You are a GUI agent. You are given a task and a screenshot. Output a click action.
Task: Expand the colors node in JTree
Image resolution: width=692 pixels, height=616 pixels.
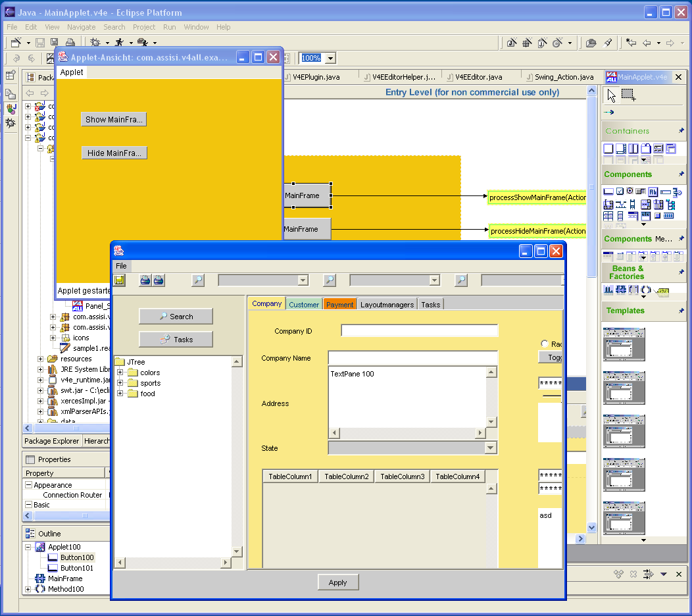click(x=120, y=372)
